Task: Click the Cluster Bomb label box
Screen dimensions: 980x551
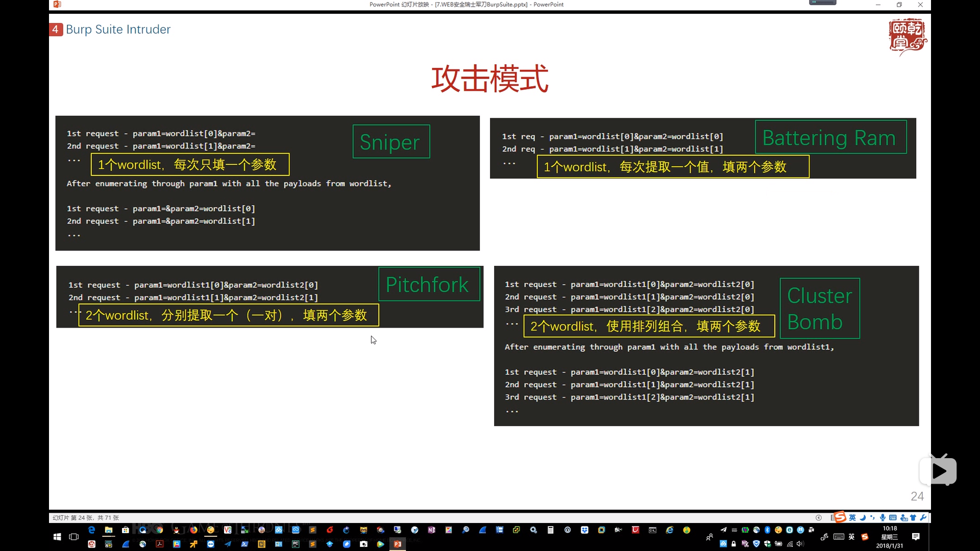Action: (x=820, y=308)
